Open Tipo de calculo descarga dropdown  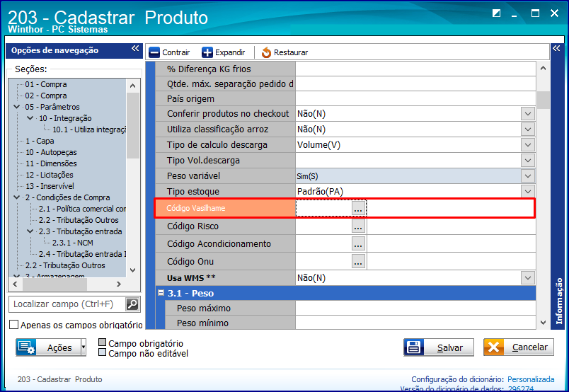(528, 145)
